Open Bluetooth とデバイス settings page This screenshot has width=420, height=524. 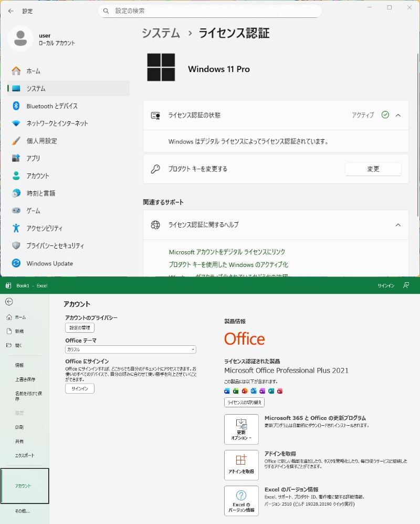point(68,106)
